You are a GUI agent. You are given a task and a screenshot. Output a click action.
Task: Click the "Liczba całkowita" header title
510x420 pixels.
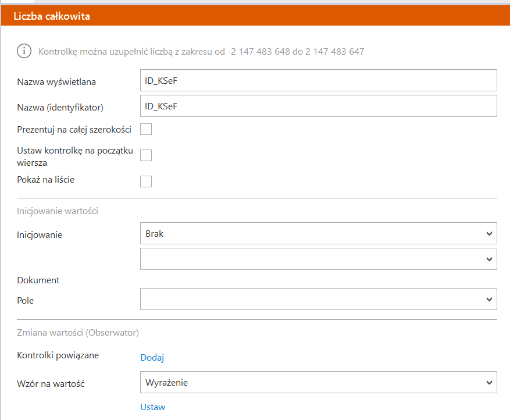(x=51, y=16)
